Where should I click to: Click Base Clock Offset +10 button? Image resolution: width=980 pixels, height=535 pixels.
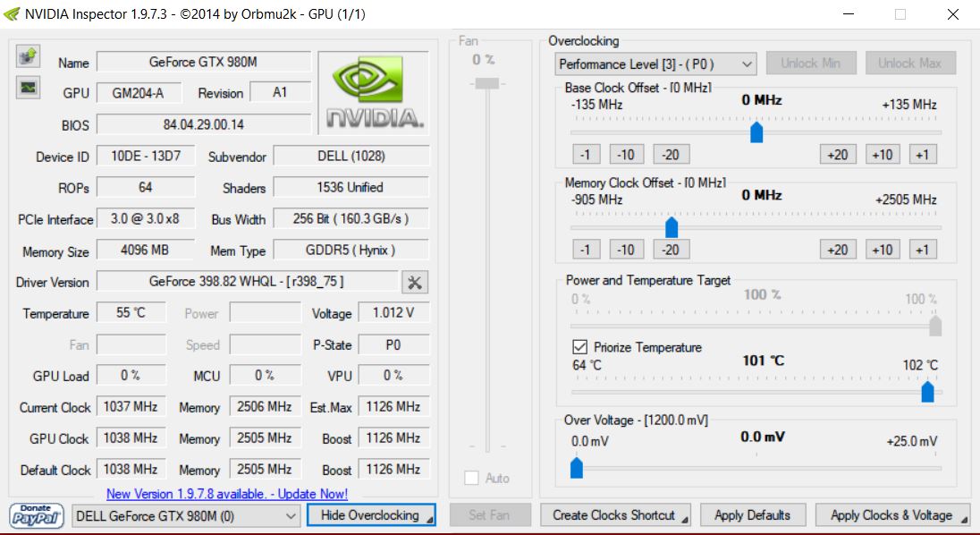pyautogui.click(x=883, y=155)
